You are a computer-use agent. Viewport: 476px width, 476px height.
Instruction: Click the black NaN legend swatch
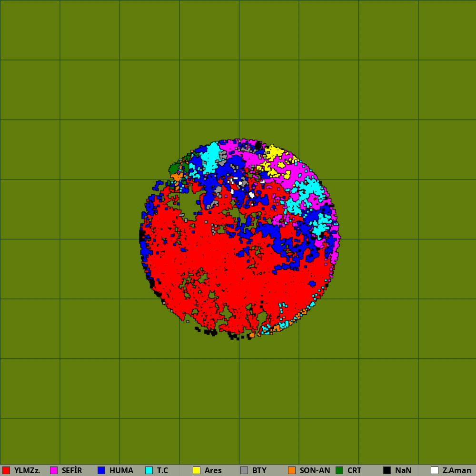point(387,470)
